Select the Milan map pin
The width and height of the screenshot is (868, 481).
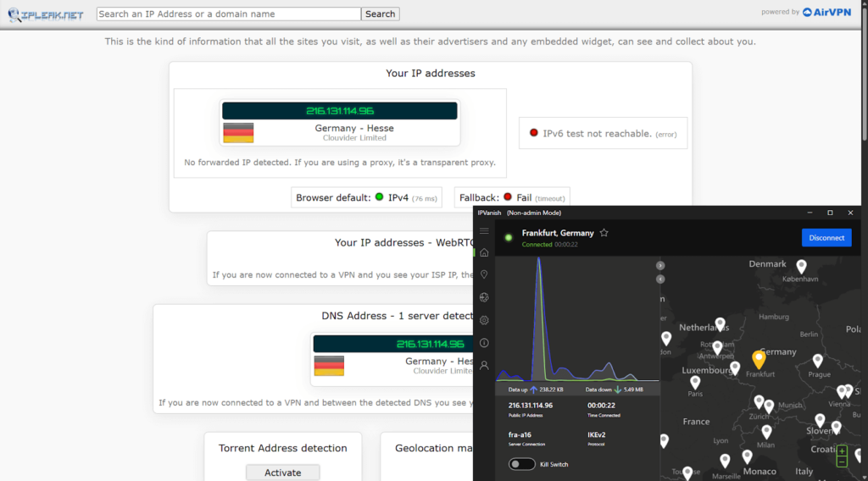click(x=766, y=432)
